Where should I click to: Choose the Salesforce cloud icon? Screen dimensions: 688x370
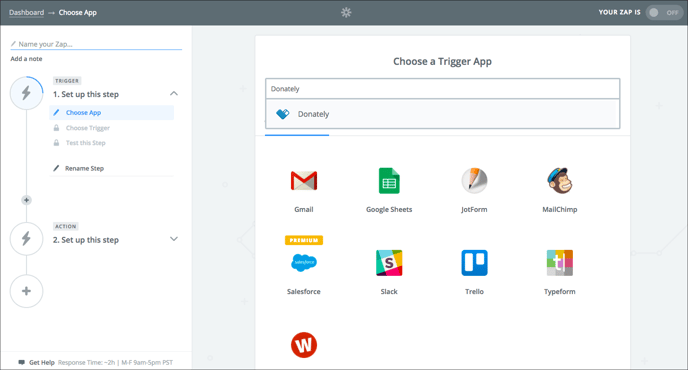click(x=304, y=262)
